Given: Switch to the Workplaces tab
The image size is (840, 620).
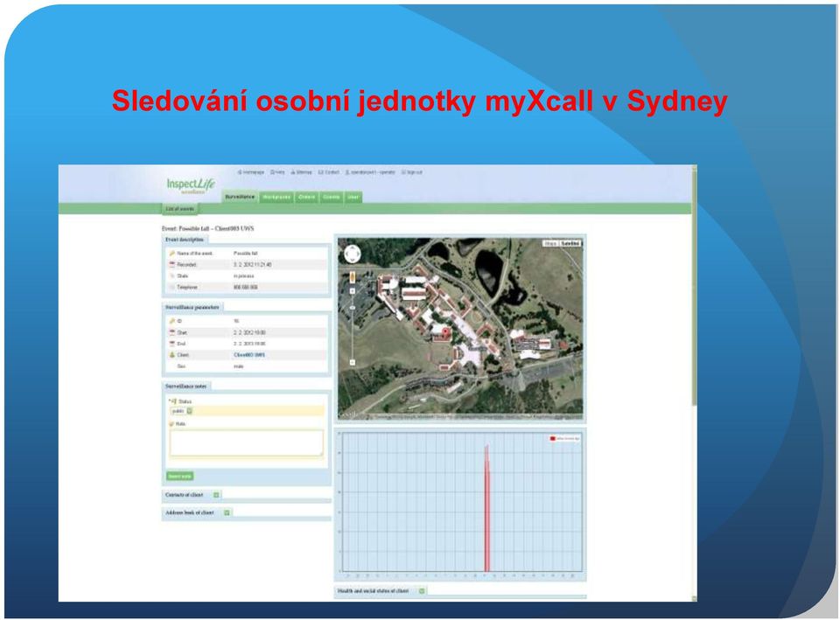Looking at the screenshot, I should click(x=276, y=197).
